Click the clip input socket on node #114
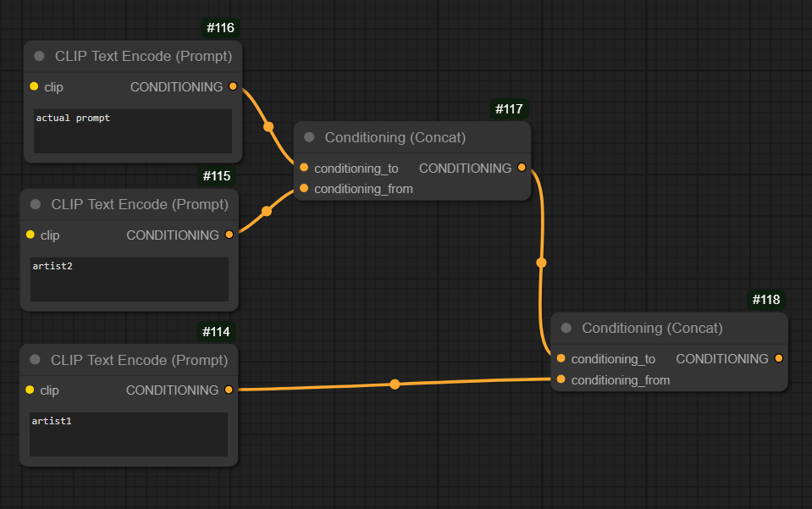The height and width of the screenshot is (509, 812). pos(30,390)
